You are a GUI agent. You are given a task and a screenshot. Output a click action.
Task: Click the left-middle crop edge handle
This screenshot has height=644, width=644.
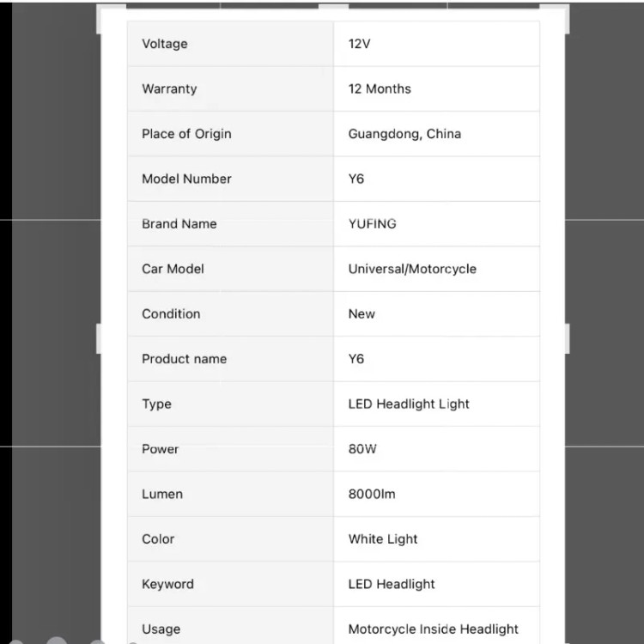(x=100, y=337)
